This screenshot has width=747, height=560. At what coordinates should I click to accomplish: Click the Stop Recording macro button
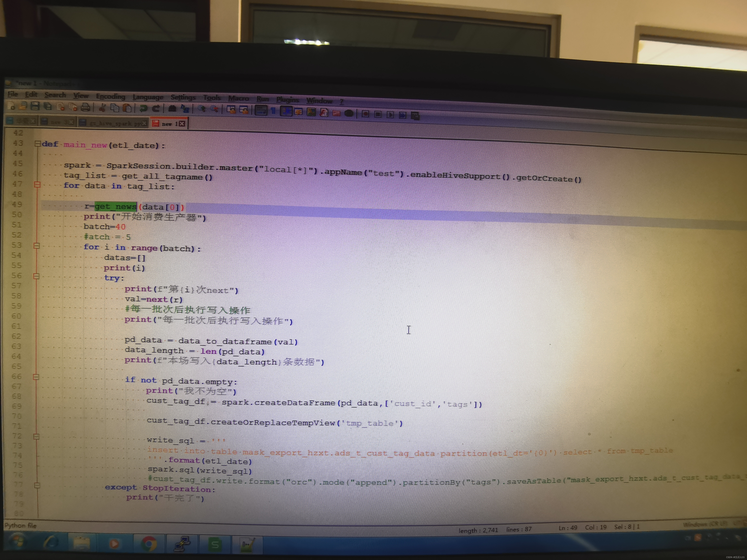[x=378, y=114]
